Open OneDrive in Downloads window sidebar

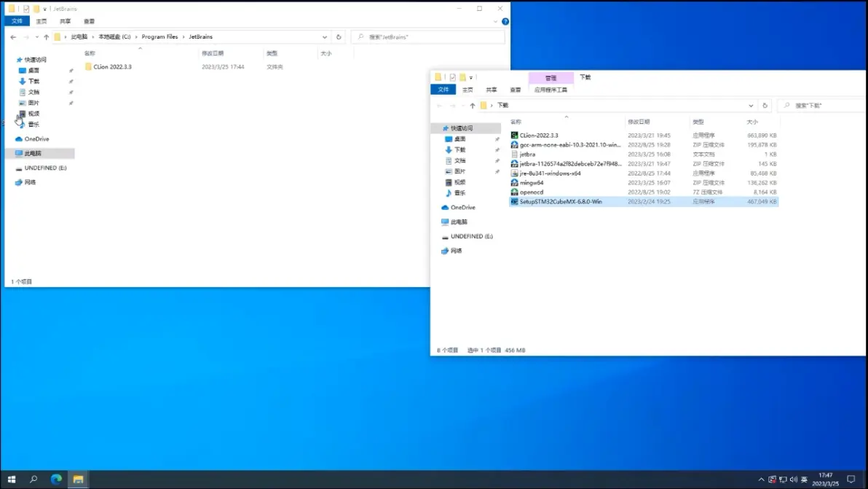pyautogui.click(x=463, y=208)
